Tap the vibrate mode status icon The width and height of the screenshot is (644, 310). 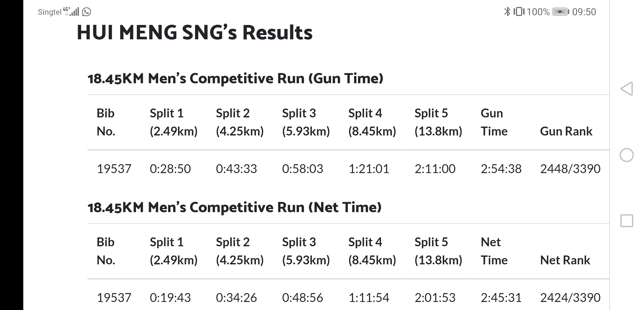click(x=519, y=12)
